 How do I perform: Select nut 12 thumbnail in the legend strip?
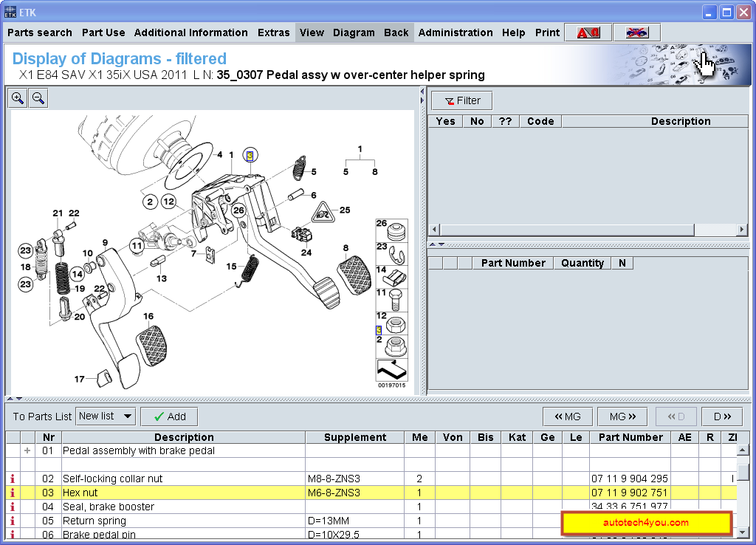[x=391, y=323]
